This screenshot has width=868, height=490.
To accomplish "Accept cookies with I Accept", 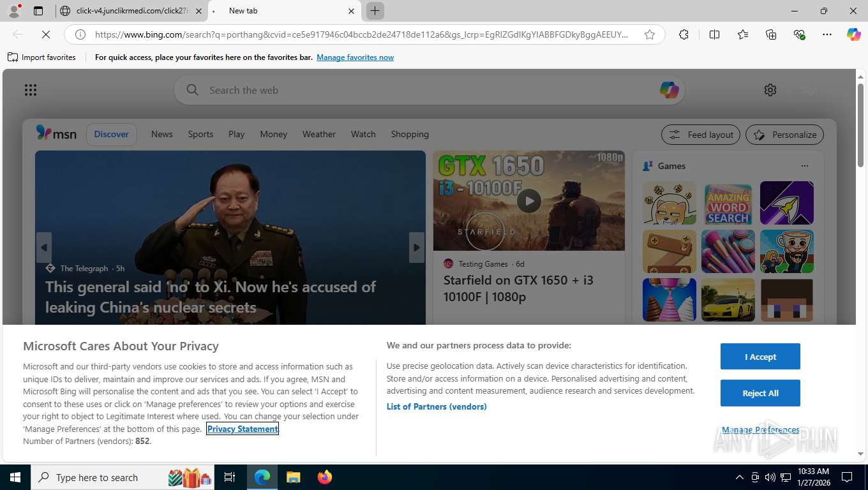I will (x=760, y=357).
